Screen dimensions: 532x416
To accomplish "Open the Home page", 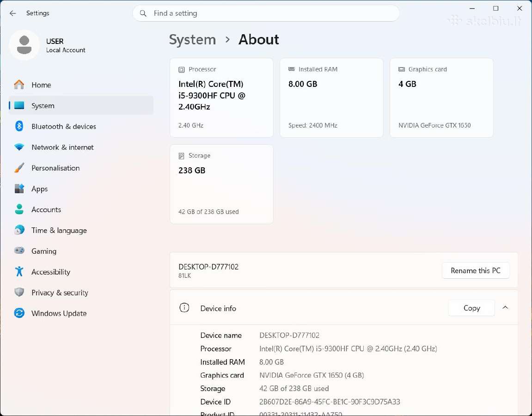I will click(x=81, y=85).
